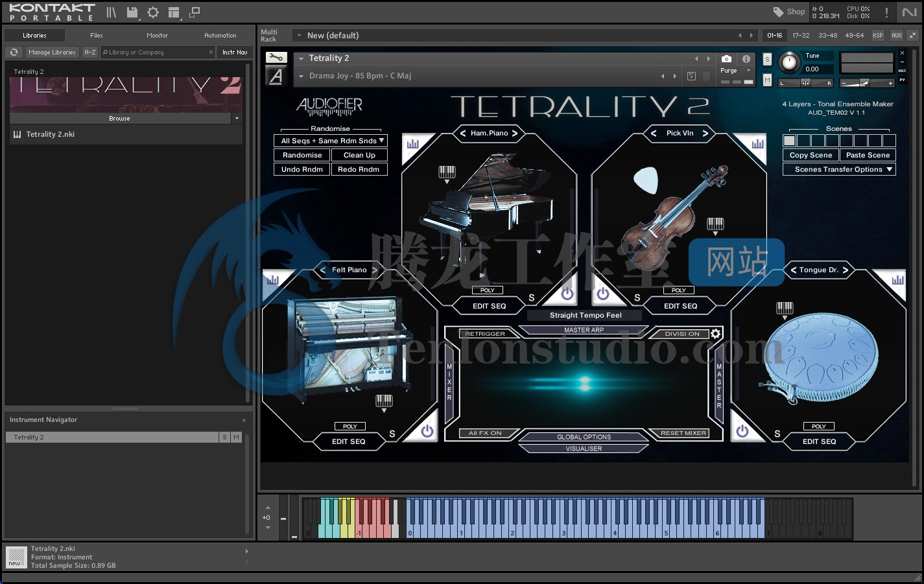Toggle the Tongue Dr. layer power button

(x=742, y=431)
